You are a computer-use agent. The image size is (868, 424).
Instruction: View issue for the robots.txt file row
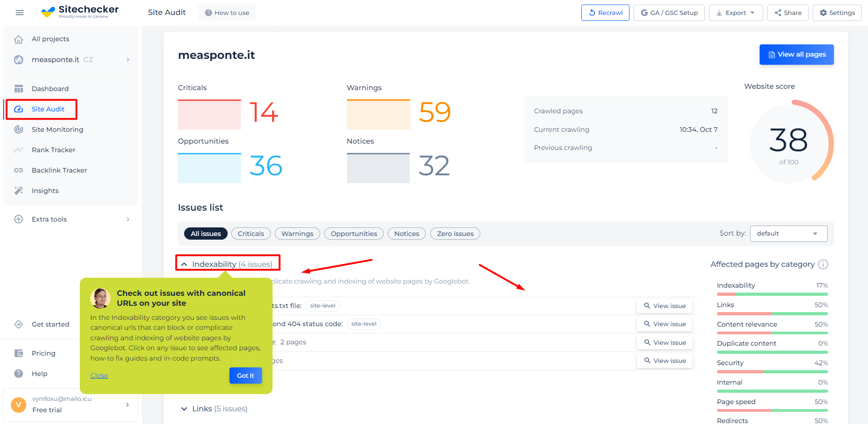(665, 306)
